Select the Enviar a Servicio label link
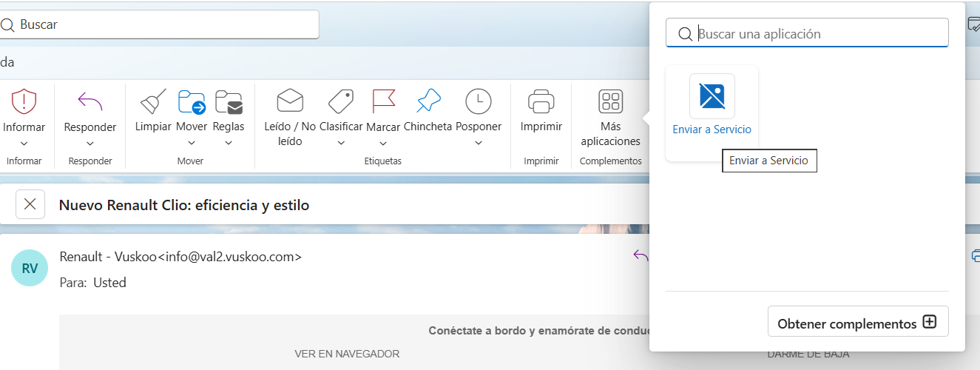 [712, 129]
